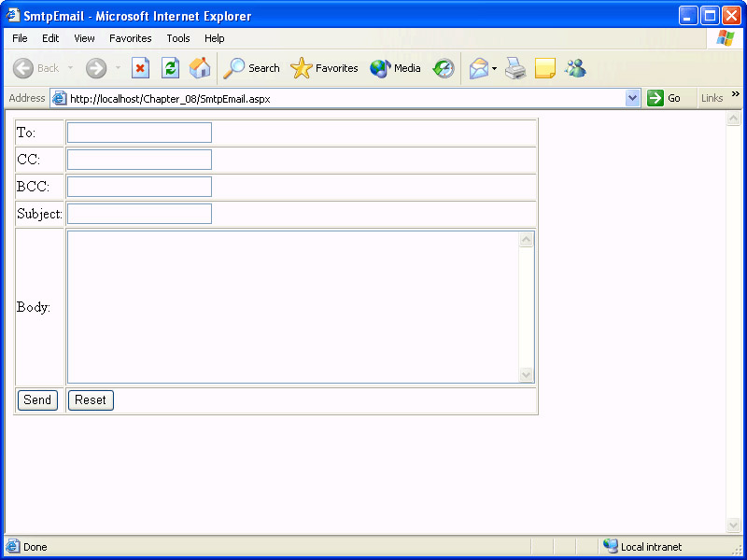This screenshot has height=560, width=747.
Task: Open the Tools menu
Action: [178, 38]
